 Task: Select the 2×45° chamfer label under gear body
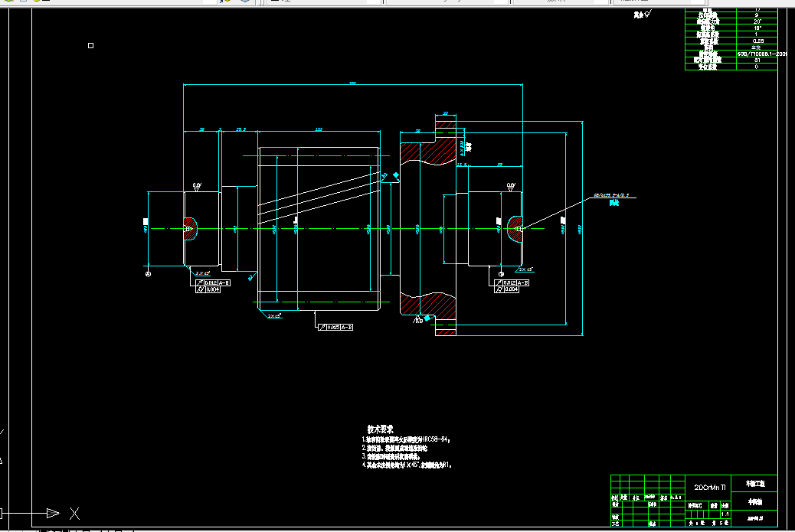pyautogui.click(x=274, y=315)
